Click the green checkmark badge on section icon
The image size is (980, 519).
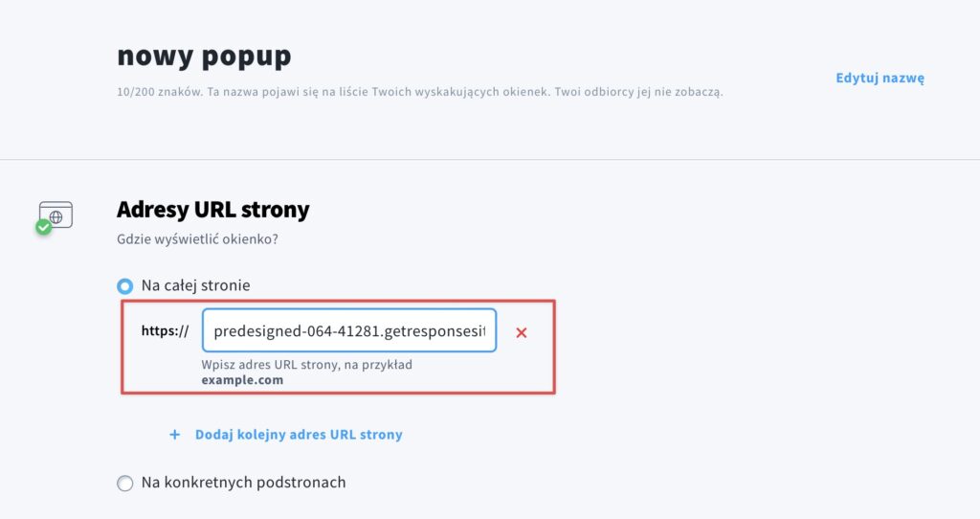pyautogui.click(x=43, y=228)
